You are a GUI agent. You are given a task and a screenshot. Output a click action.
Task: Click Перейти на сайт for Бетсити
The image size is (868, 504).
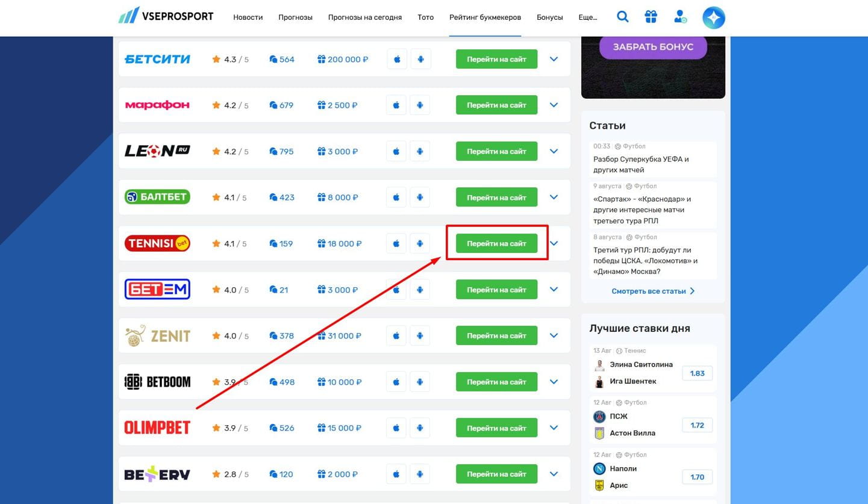tap(496, 59)
